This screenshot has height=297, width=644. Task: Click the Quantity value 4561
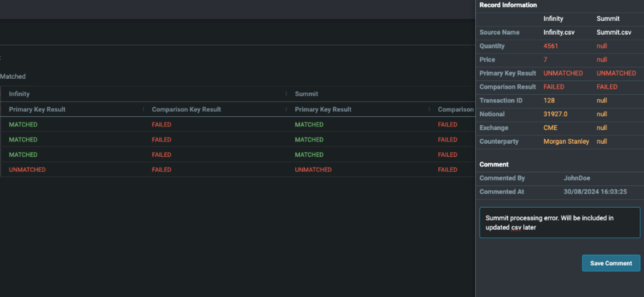pos(551,46)
